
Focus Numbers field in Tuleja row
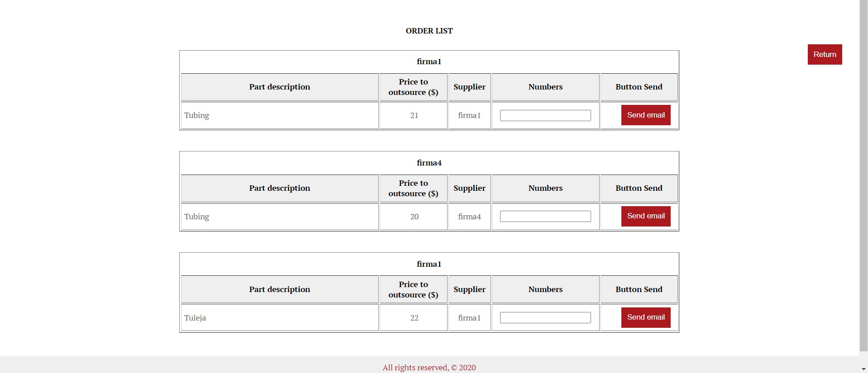click(x=545, y=318)
